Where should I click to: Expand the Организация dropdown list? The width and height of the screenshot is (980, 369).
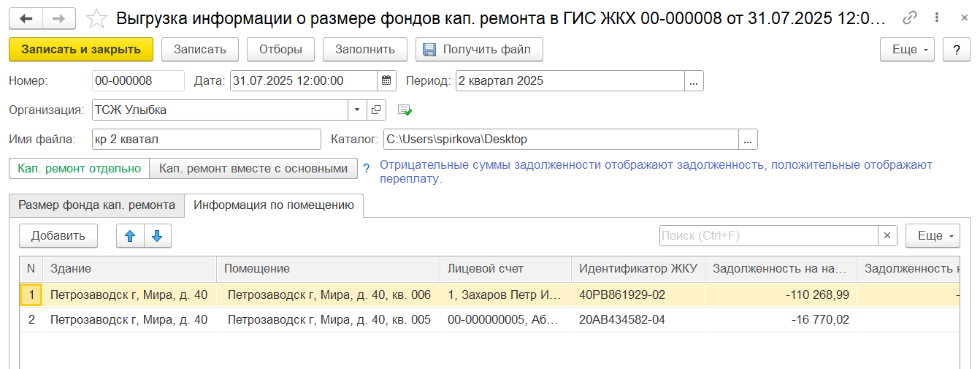pyautogui.click(x=357, y=110)
